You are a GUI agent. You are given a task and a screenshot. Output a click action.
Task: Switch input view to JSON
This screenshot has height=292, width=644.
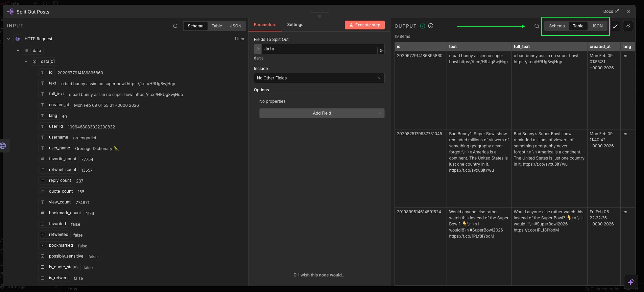(x=236, y=26)
